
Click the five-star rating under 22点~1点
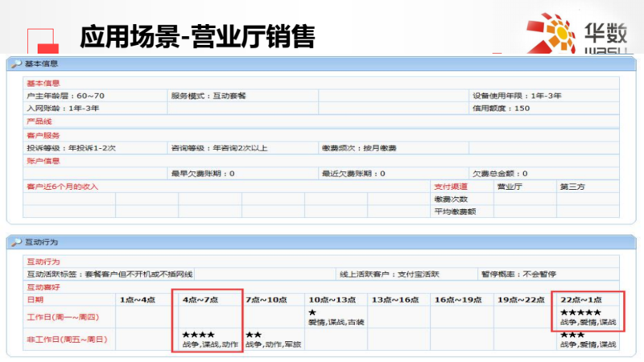coord(580,312)
